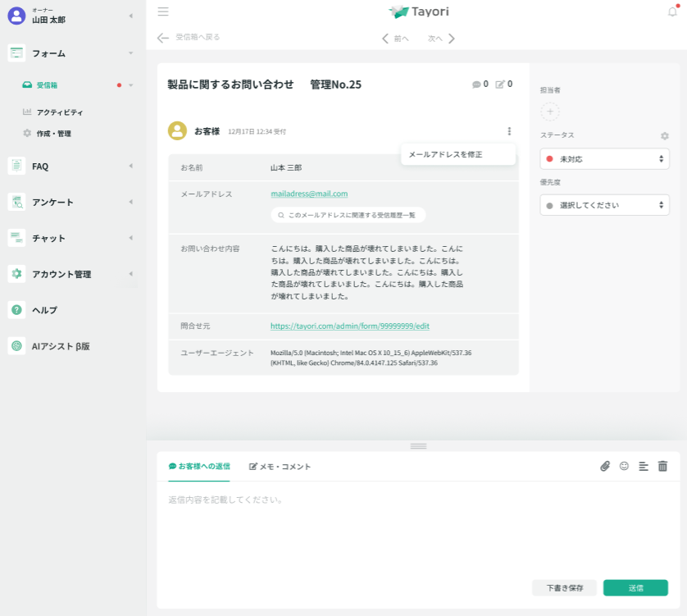The height and width of the screenshot is (616, 687).
Task: Switch to お客様への返信 tab
Action: [x=199, y=466]
